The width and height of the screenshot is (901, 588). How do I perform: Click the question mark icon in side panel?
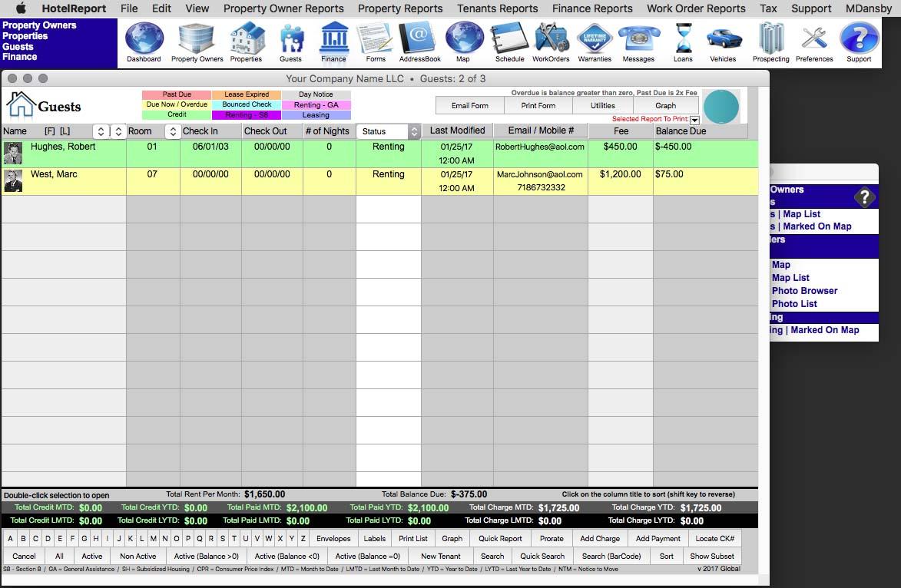[x=864, y=197]
